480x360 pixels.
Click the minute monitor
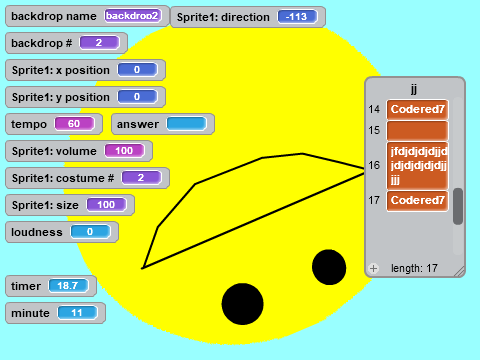[x=55, y=313]
